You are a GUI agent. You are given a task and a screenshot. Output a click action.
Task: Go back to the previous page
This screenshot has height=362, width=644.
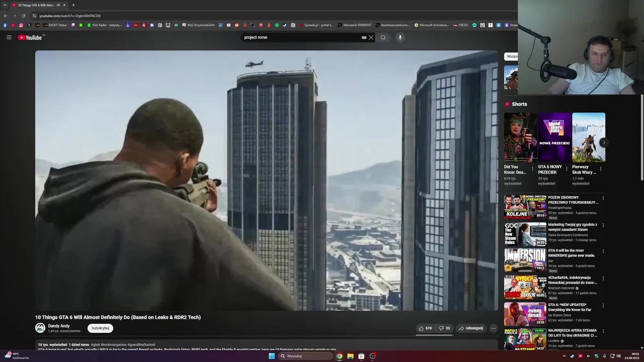tap(6, 16)
